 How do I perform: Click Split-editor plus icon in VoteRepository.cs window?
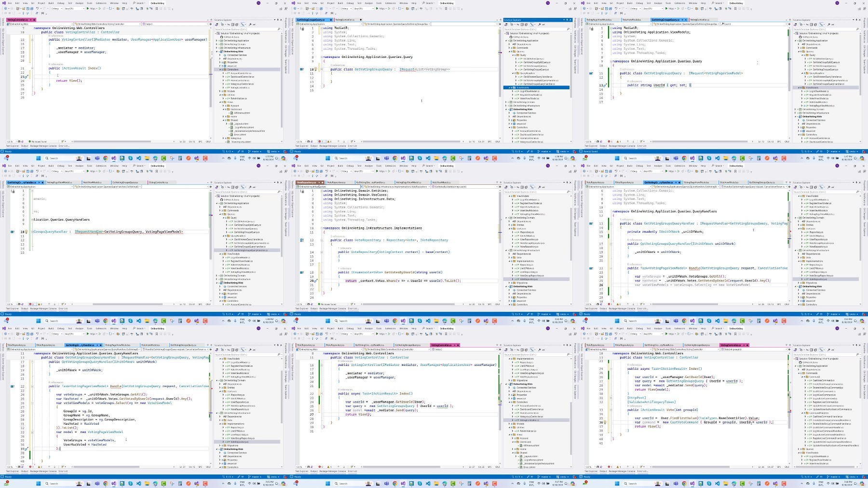[500, 187]
